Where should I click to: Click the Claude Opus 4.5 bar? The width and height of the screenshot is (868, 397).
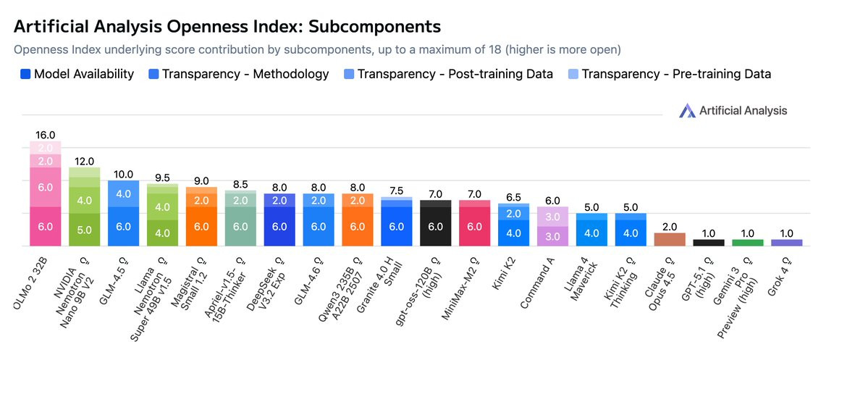(x=670, y=239)
